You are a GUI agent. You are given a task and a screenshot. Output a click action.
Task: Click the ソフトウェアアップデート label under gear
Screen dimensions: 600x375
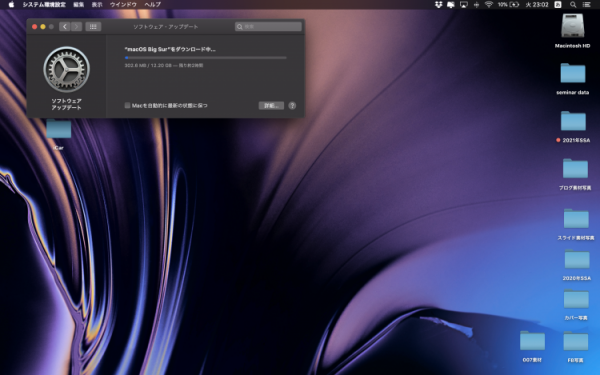(x=67, y=104)
